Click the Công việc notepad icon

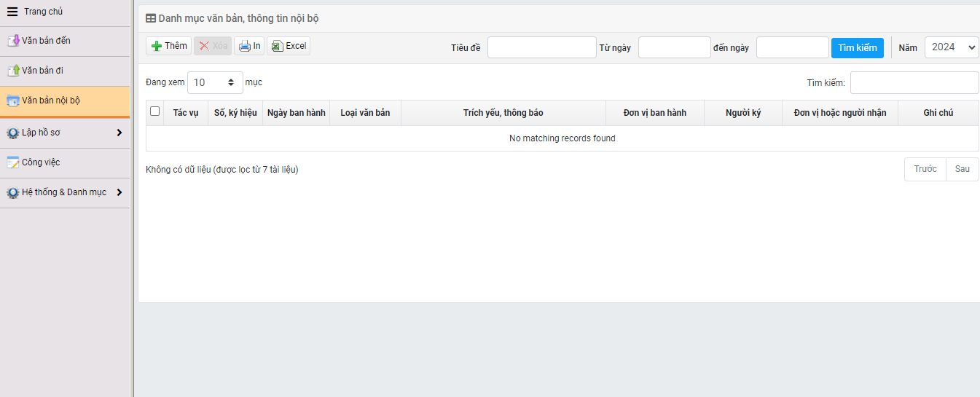click(x=12, y=162)
